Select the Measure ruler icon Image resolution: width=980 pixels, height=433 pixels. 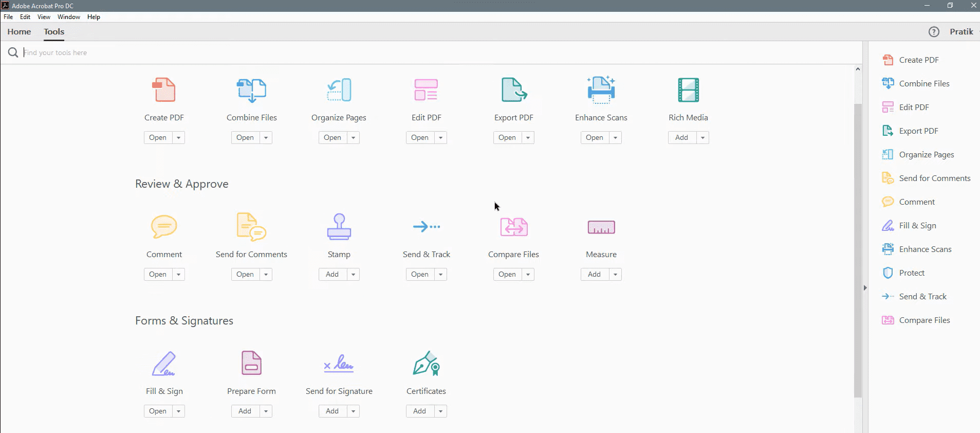click(601, 227)
